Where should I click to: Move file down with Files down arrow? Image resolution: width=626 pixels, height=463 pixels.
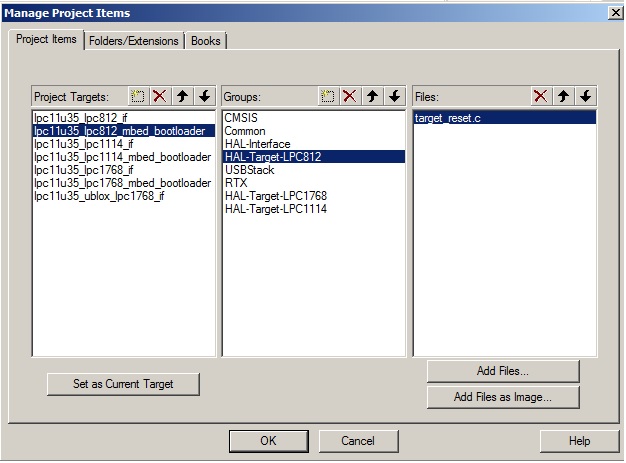click(586, 96)
